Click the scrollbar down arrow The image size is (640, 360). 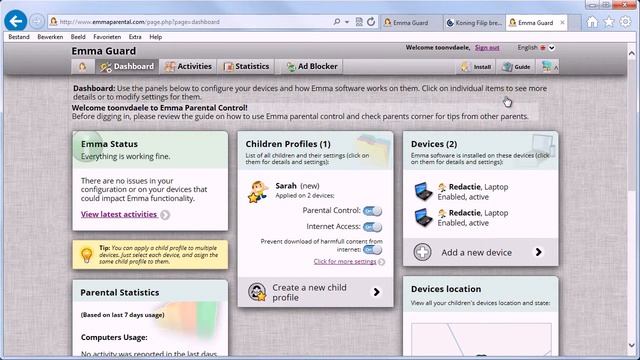(632, 345)
